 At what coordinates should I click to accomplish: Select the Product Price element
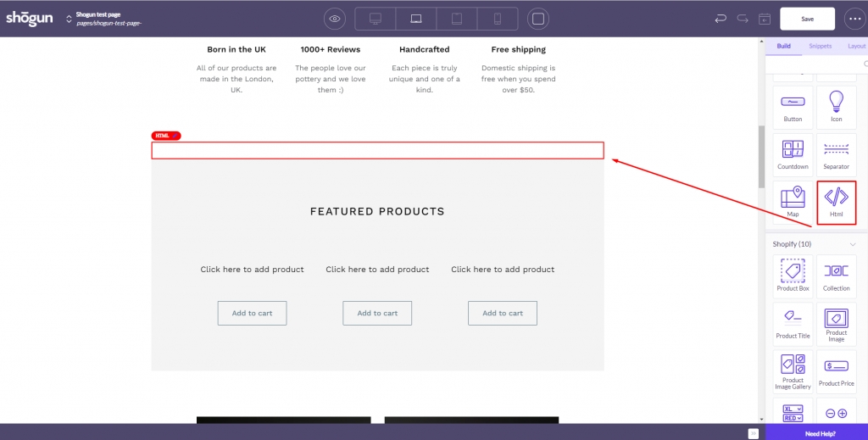click(836, 370)
